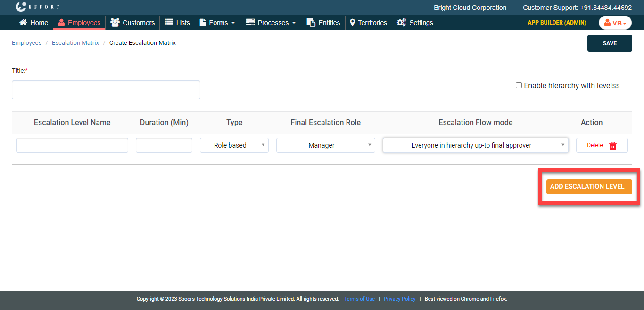644x310 pixels.
Task: Expand the Escalation Flow mode dropdown
Action: pos(475,145)
